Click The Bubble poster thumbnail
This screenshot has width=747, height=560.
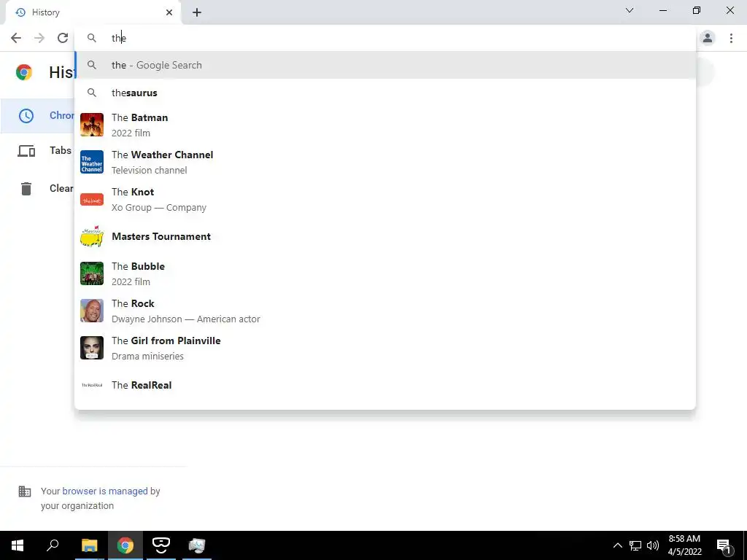(92, 273)
